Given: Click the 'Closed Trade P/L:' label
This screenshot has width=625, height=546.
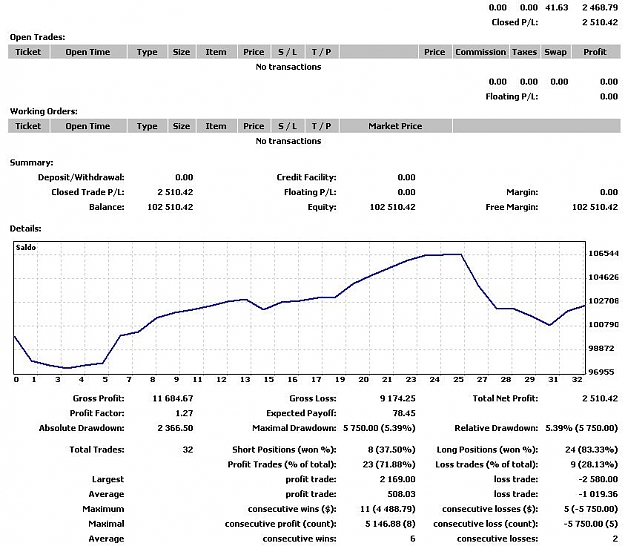Looking at the screenshot, I should coord(88,192).
